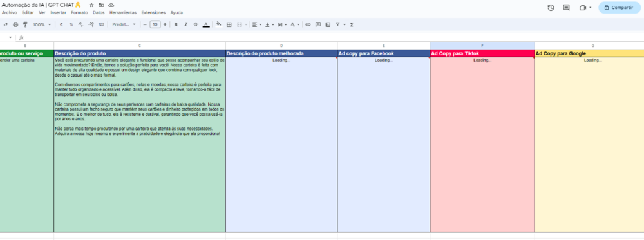Click the insert chart icon
The image size is (644, 240).
click(x=328, y=24)
